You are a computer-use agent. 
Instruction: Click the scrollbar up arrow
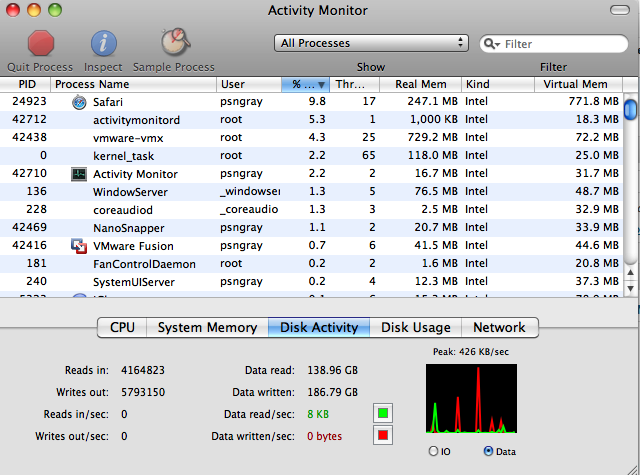point(631,272)
